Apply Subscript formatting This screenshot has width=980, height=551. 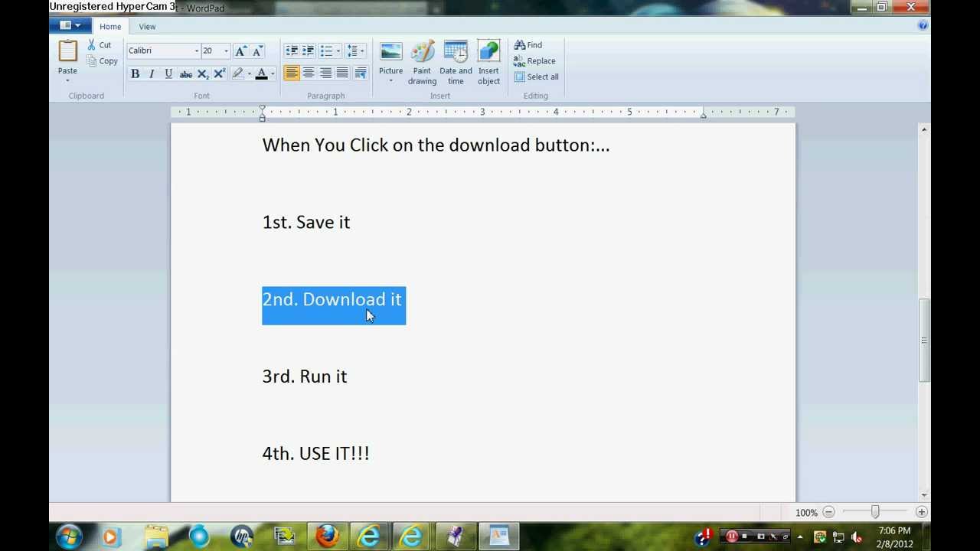[x=203, y=74]
